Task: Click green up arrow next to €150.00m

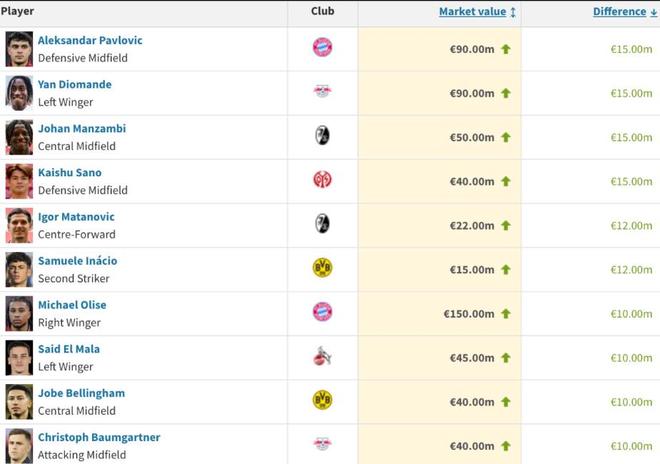Action: point(506,314)
